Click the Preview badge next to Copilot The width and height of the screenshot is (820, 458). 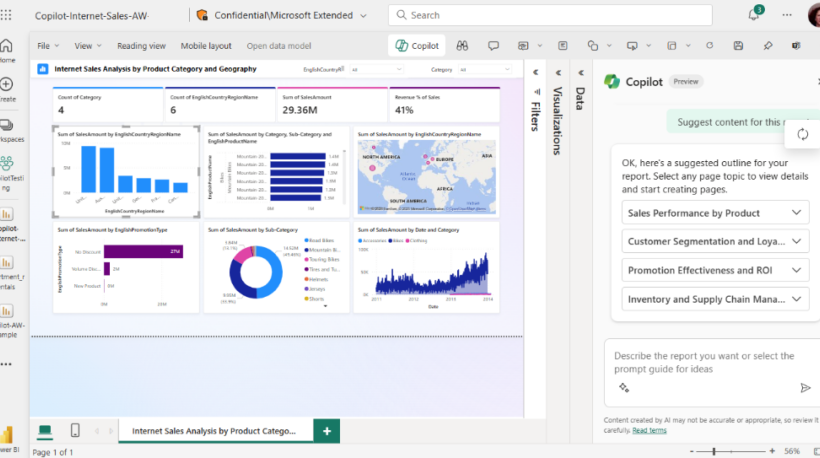[686, 82]
